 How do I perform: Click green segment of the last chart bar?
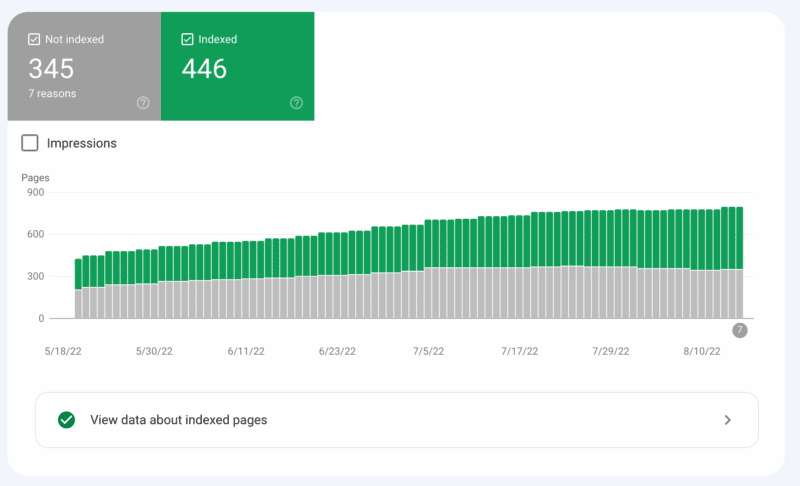click(738, 237)
